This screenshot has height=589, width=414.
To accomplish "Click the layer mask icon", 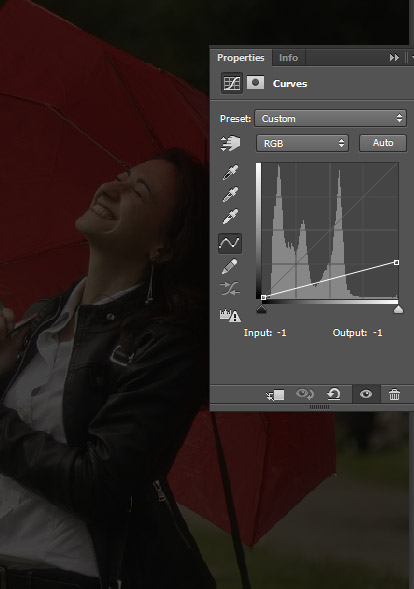I will 255,83.
